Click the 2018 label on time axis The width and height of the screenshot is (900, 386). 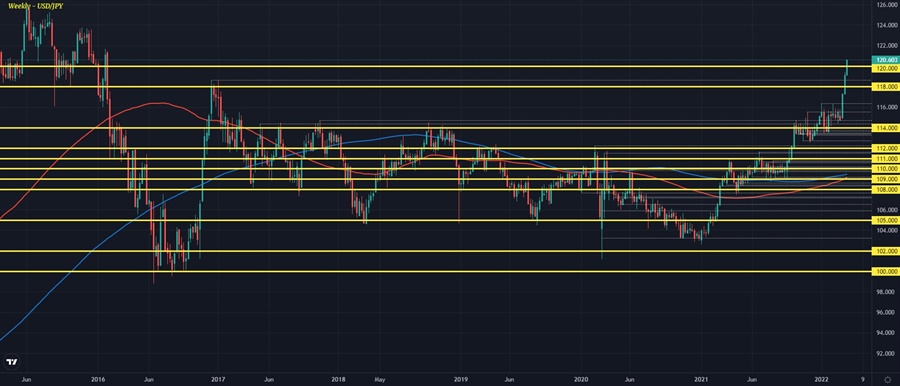click(x=338, y=380)
